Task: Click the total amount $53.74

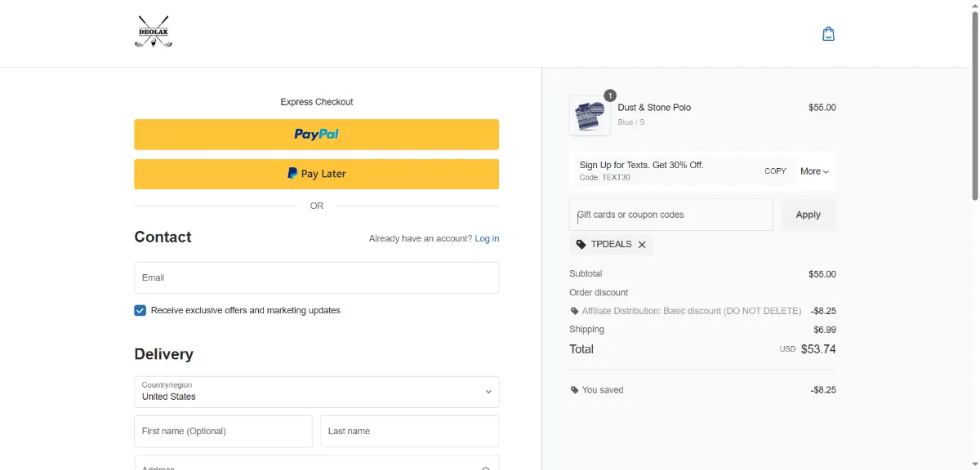Action: pyautogui.click(x=818, y=349)
